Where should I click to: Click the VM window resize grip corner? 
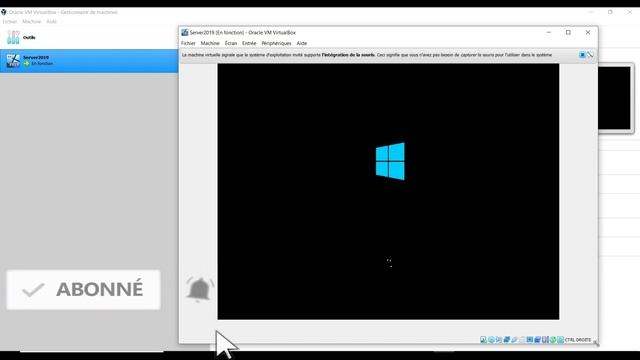tap(596, 343)
